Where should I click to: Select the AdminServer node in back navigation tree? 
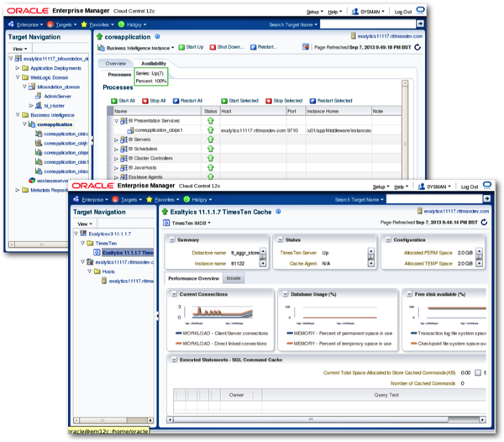click(x=57, y=96)
